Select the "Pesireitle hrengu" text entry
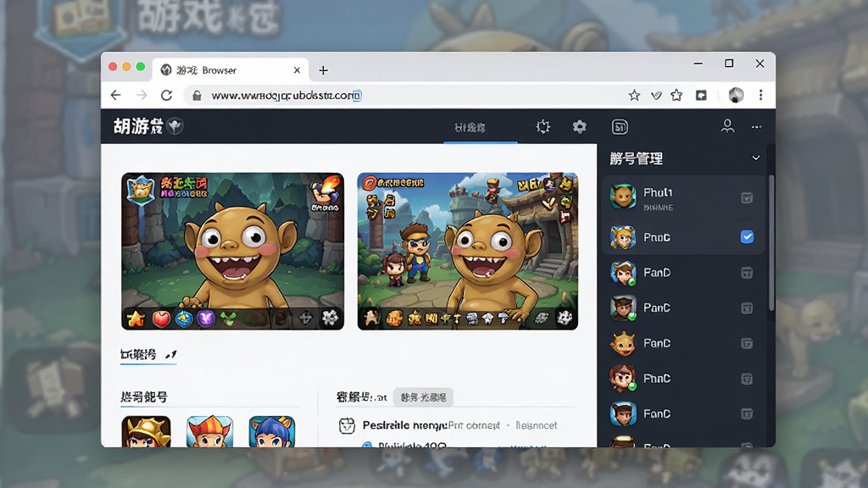 tap(404, 425)
